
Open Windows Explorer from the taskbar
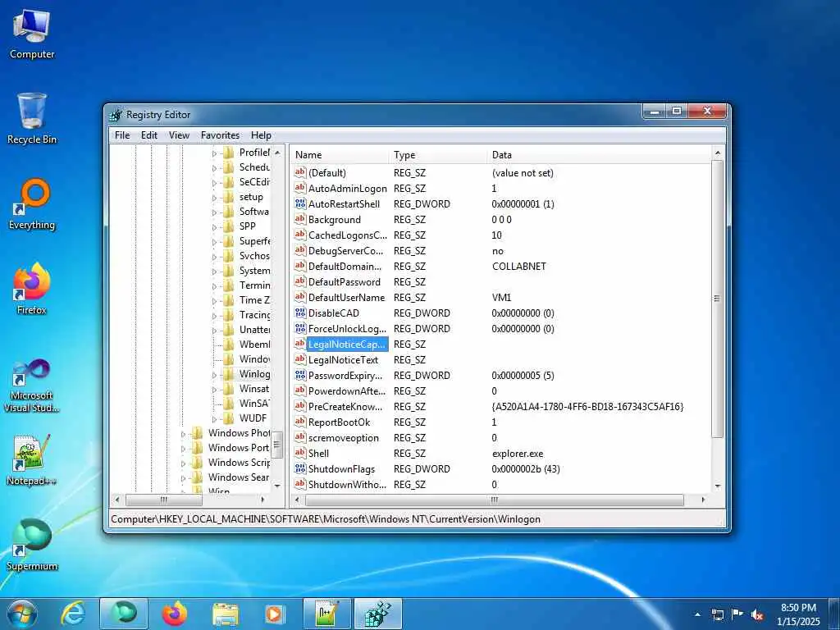tap(226, 614)
